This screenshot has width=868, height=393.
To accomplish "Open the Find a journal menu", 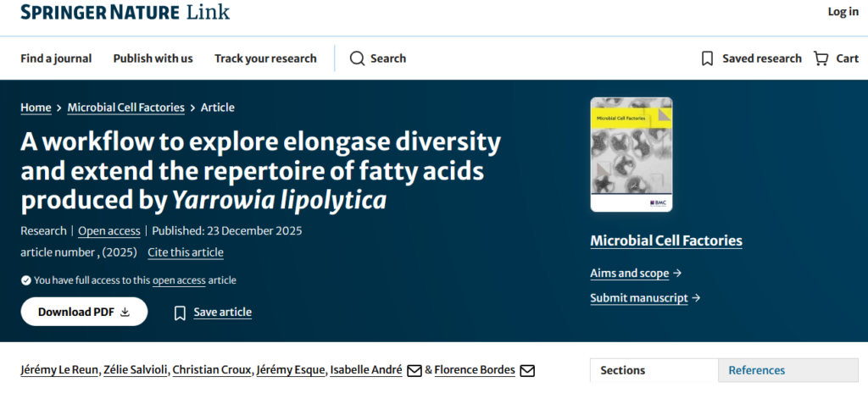I will (56, 58).
